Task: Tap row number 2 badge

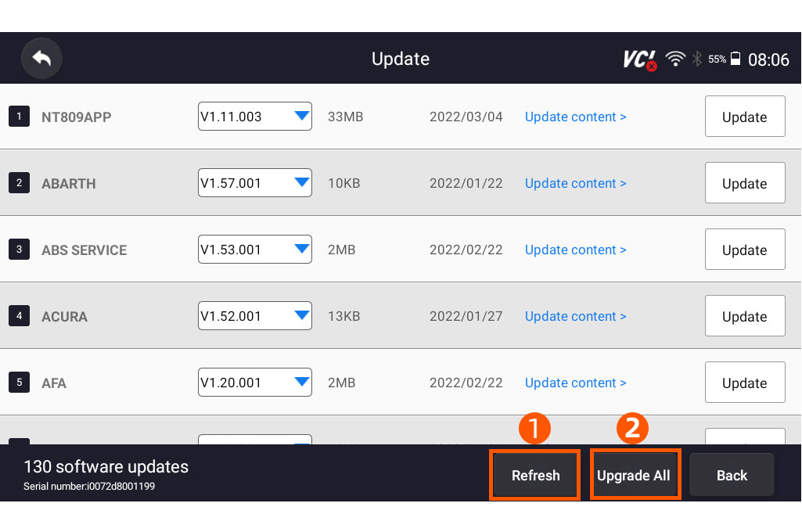Action: tap(19, 182)
